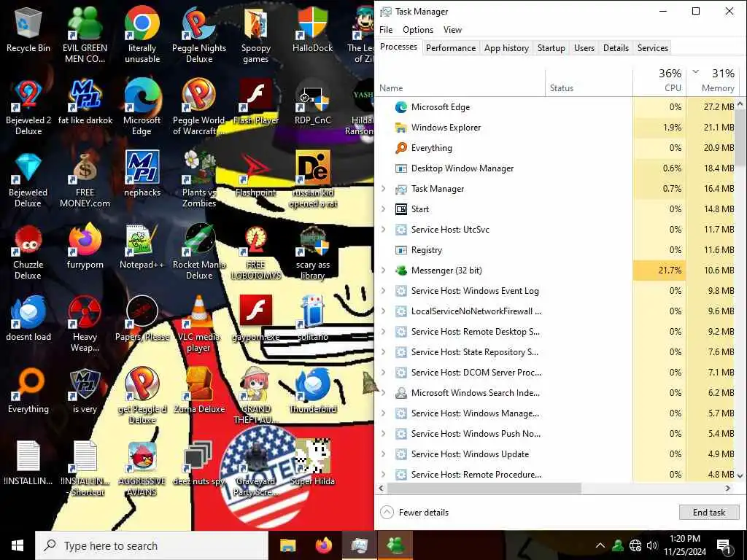Viewport: 747px width, 560px height.
Task: Select the Bejeweled 2 Deluxe desktop icon
Action: [x=28, y=108]
